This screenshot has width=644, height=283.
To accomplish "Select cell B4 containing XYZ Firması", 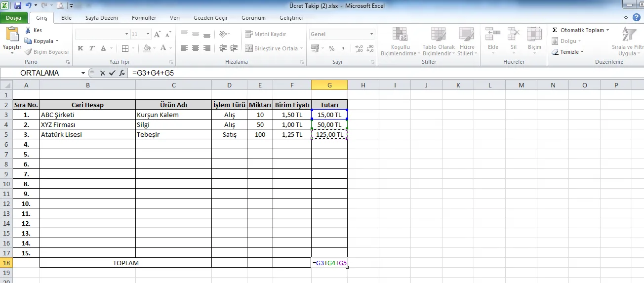I will [x=87, y=124].
